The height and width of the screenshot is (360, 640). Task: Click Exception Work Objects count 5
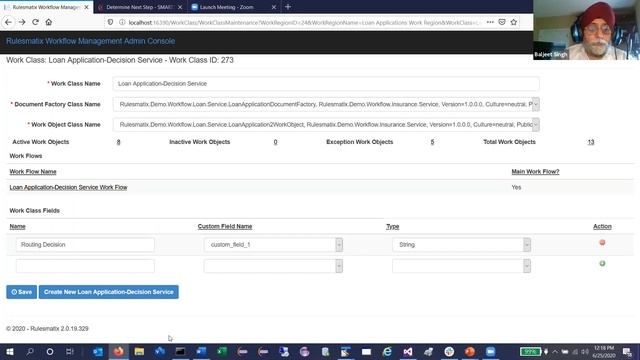[x=432, y=142]
